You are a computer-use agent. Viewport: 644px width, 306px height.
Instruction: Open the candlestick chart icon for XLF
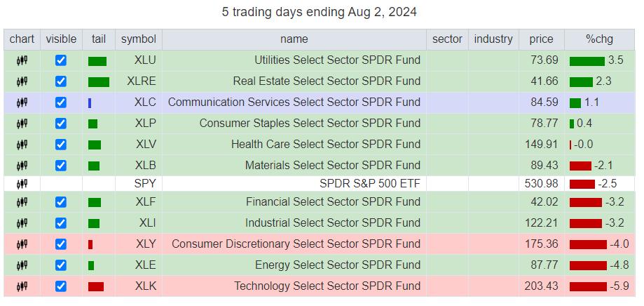point(22,202)
